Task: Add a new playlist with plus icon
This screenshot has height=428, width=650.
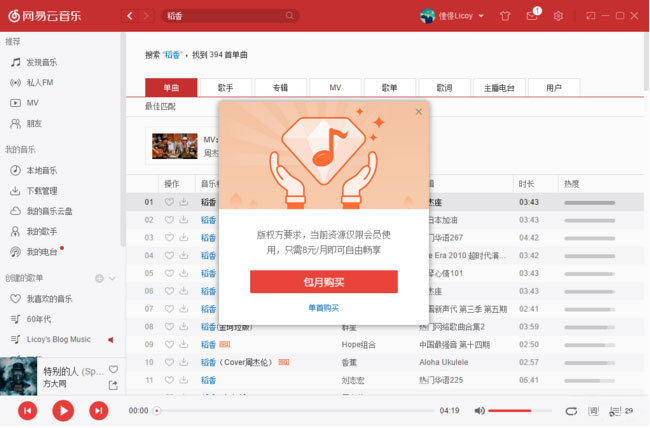Action: 99,278
